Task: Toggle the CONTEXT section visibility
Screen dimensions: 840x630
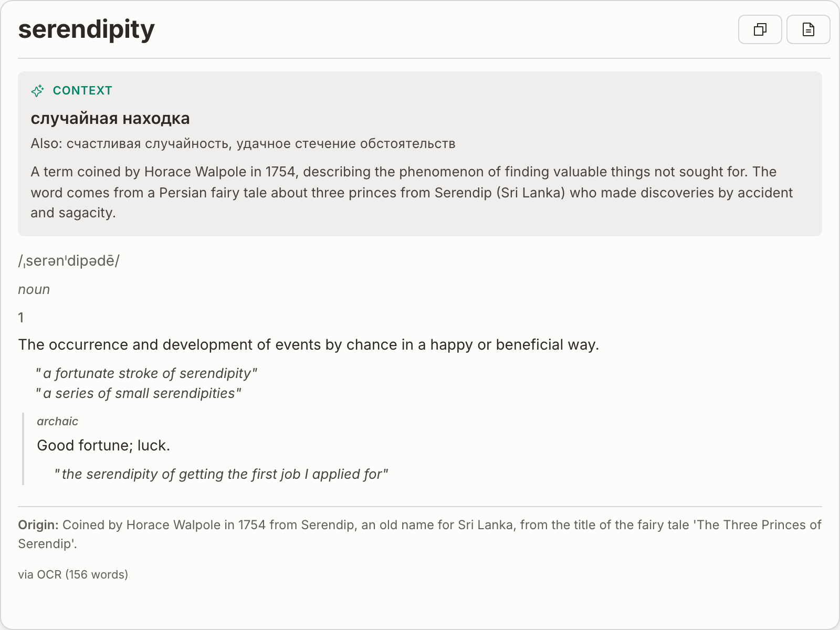Action: point(81,90)
